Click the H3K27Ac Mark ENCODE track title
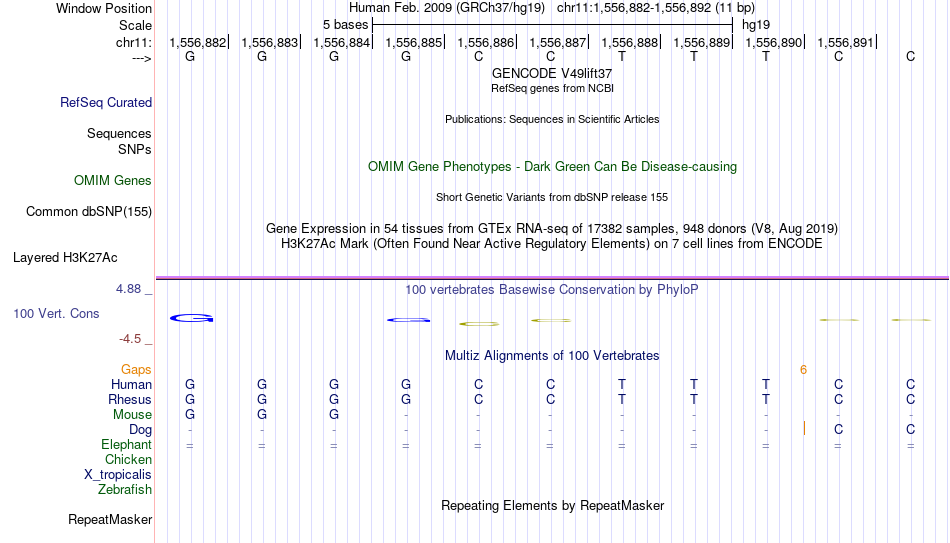Image resolution: width=950 pixels, height=543 pixels. click(x=552, y=244)
